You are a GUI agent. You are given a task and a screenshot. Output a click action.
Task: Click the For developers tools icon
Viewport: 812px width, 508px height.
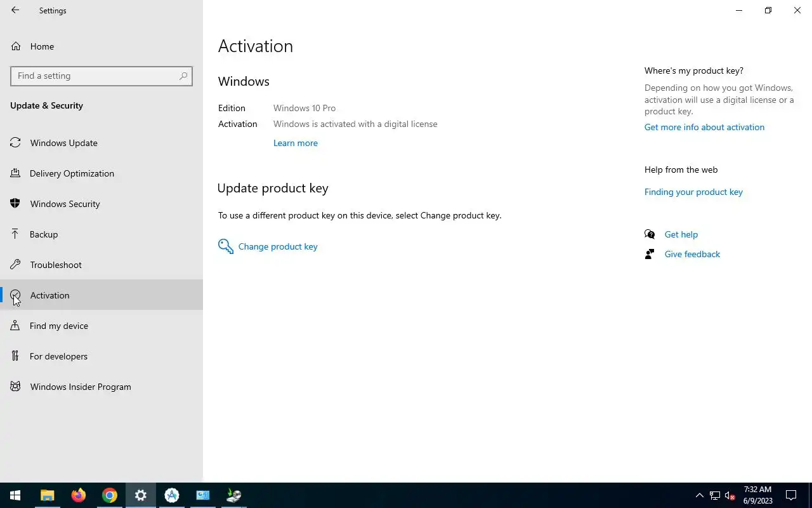[x=15, y=356]
